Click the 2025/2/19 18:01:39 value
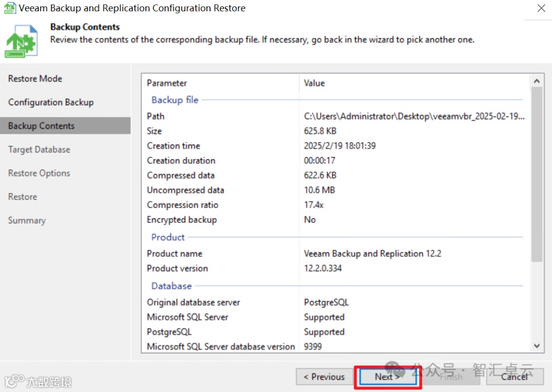This screenshot has height=392, width=552. click(340, 146)
